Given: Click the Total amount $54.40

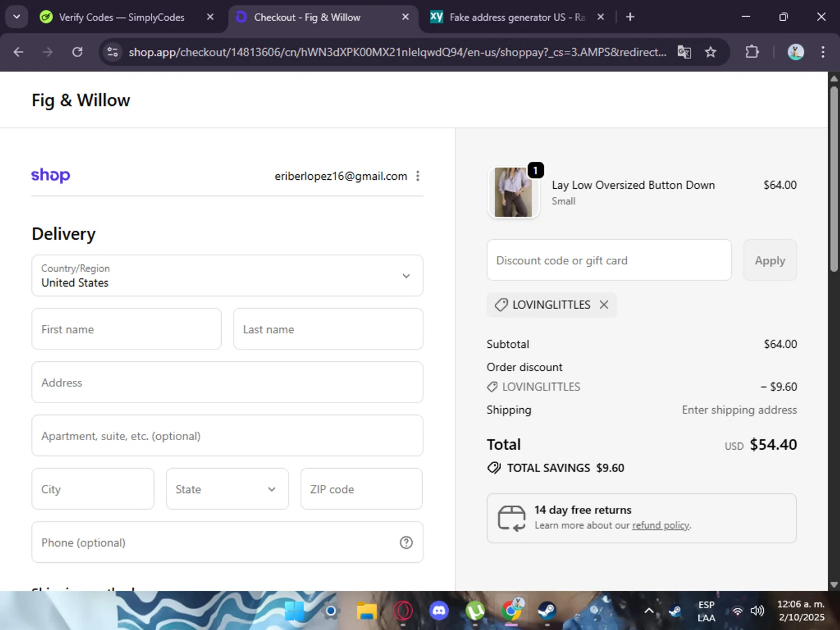Looking at the screenshot, I should coord(773,445).
